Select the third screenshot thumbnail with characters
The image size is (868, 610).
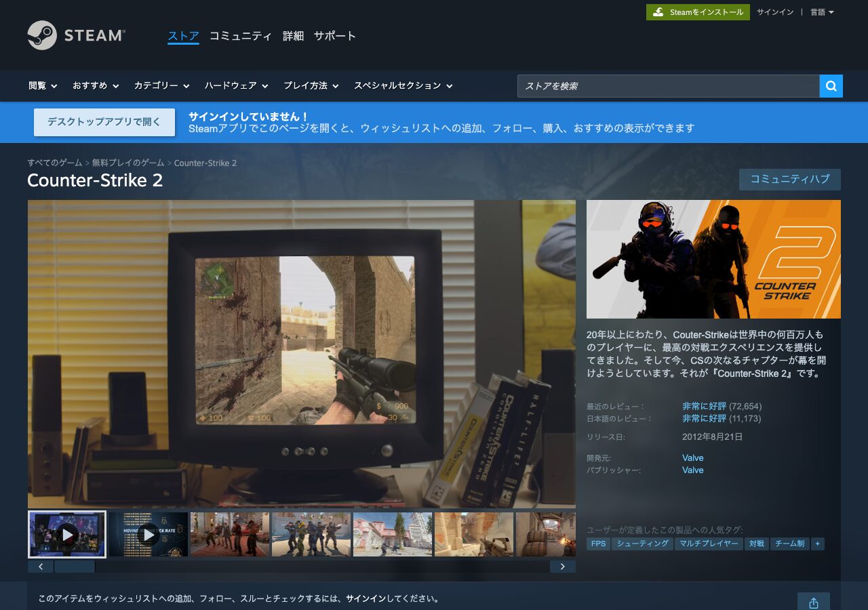point(230,534)
